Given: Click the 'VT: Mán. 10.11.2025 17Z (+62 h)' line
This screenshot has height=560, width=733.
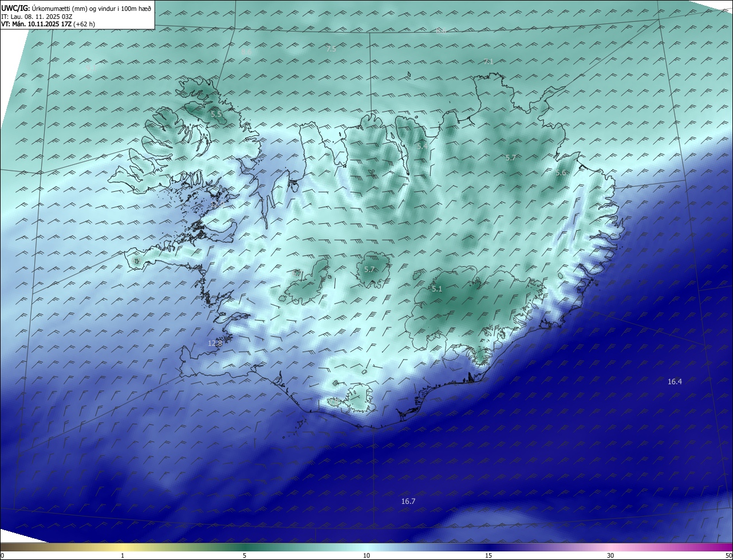Looking at the screenshot, I should click(x=48, y=24).
